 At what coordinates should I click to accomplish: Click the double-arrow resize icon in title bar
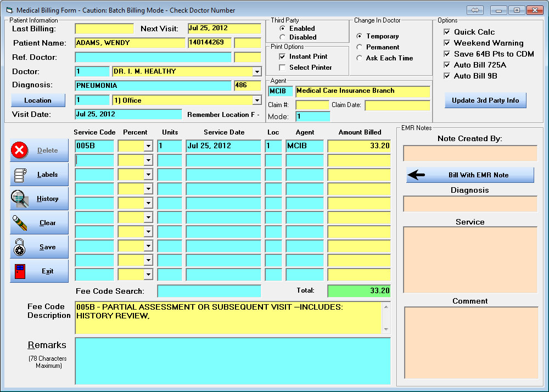pos(475,10)
